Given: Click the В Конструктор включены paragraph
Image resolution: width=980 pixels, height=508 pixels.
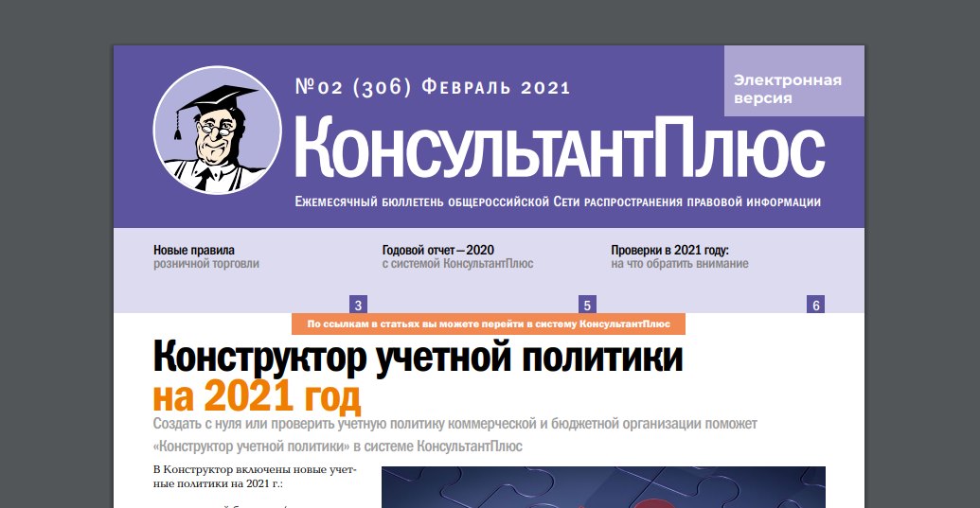Looking at the screenshot, I should pyautogui.click(x=255, y=476).
